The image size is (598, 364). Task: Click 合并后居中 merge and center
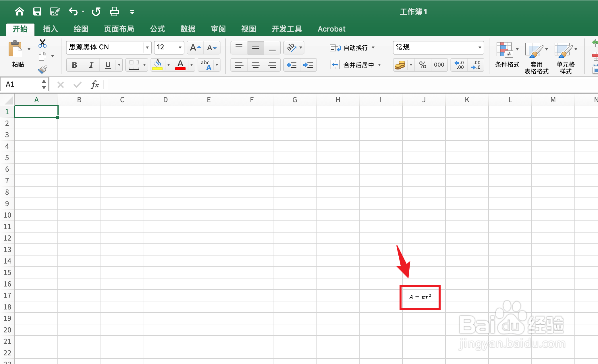pos(352,65)
